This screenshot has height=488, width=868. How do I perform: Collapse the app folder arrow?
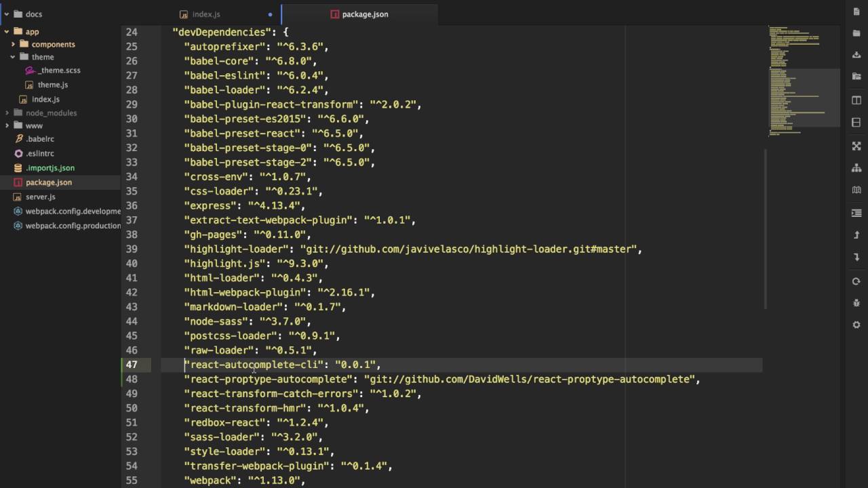tap(7, 31)
